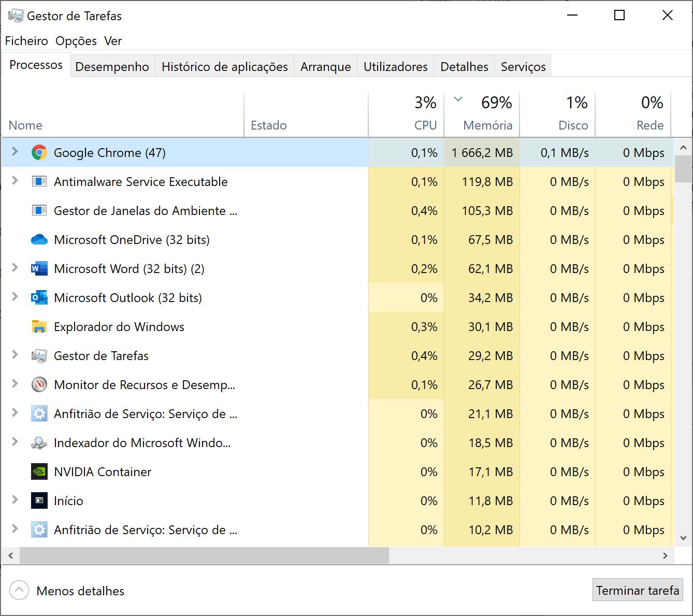Switch to the Arranque tab
Viewport: 693px width, 616px height.
(x=326, y=67)
